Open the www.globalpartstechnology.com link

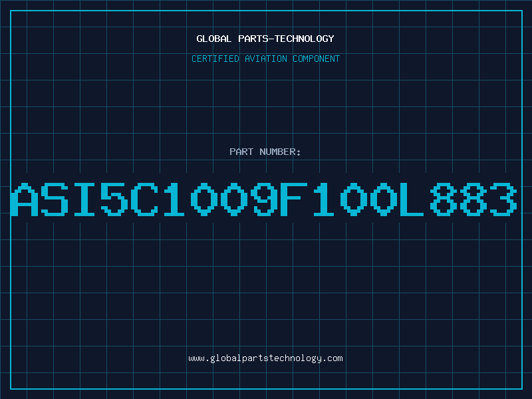click(265, 358)
